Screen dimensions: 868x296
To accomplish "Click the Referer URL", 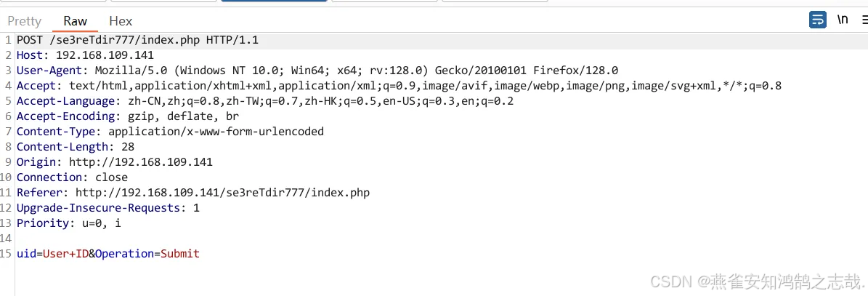I will coord(222,193).
